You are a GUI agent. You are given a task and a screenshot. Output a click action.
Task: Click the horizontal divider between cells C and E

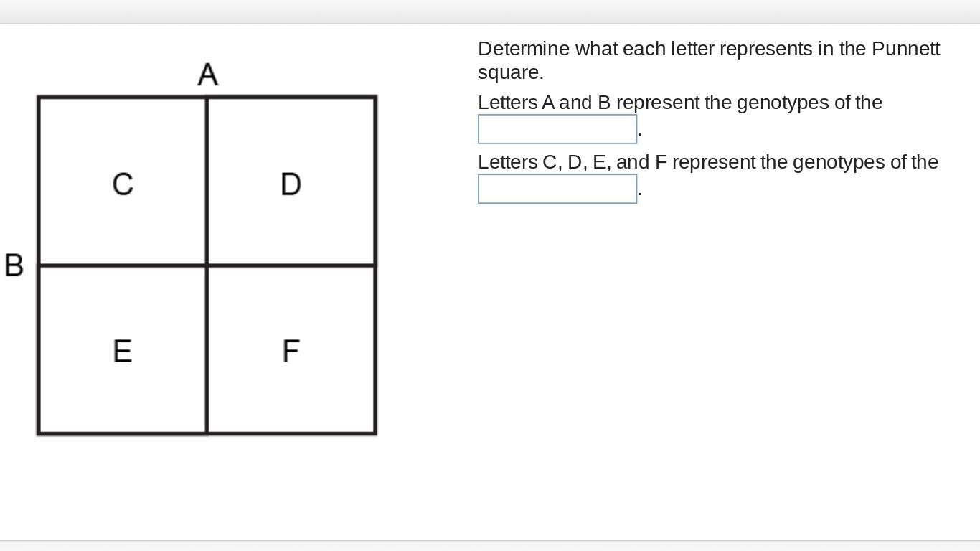(x=123, y=265)
